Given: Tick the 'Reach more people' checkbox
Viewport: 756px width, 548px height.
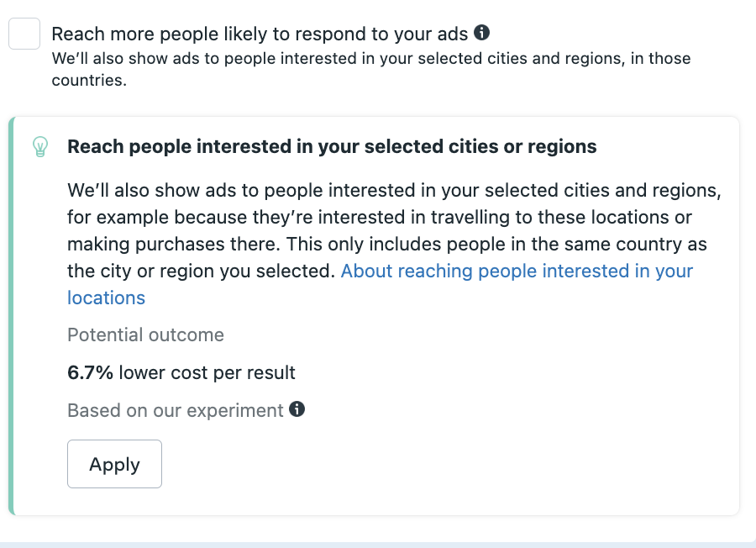Looking at the screenshot, I should [24, 34].
